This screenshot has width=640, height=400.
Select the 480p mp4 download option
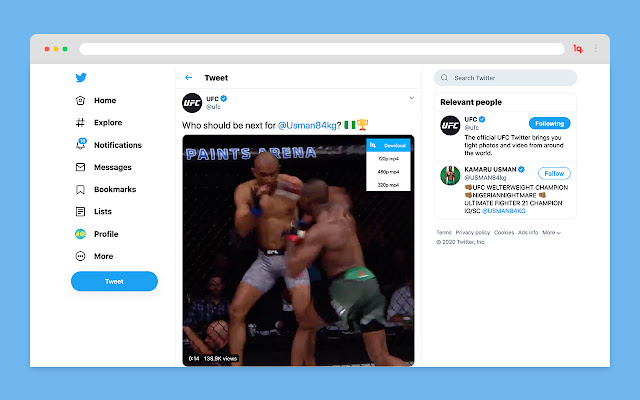tap(388, 172)
